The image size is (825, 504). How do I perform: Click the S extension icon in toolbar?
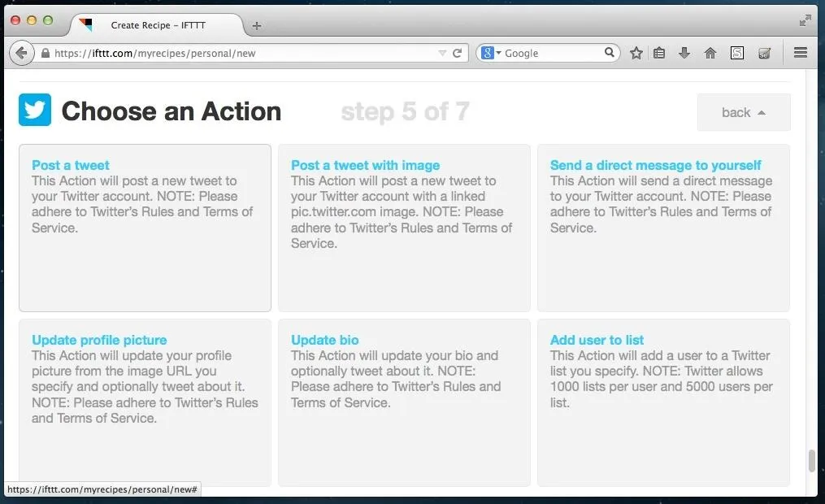(737, 53)
